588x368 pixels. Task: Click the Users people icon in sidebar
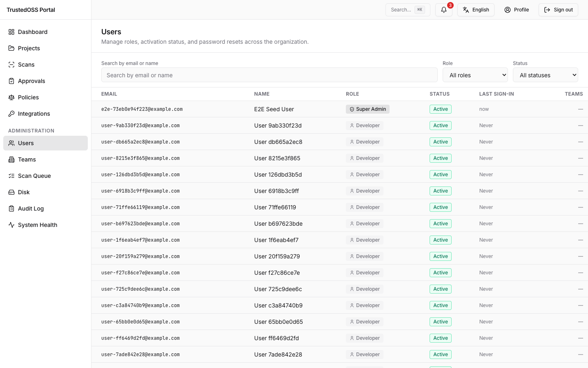11,143
